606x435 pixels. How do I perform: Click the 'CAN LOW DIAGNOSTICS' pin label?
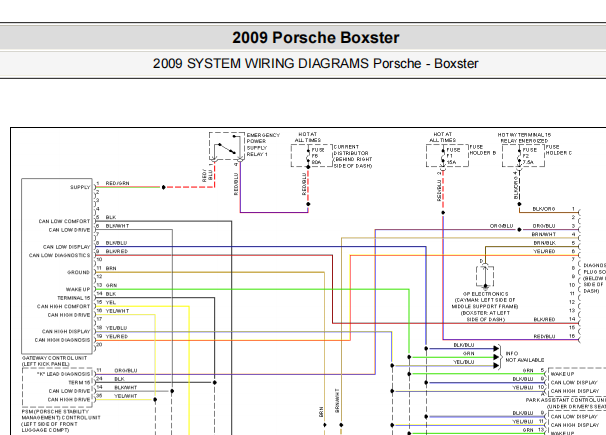click(60, 255)
